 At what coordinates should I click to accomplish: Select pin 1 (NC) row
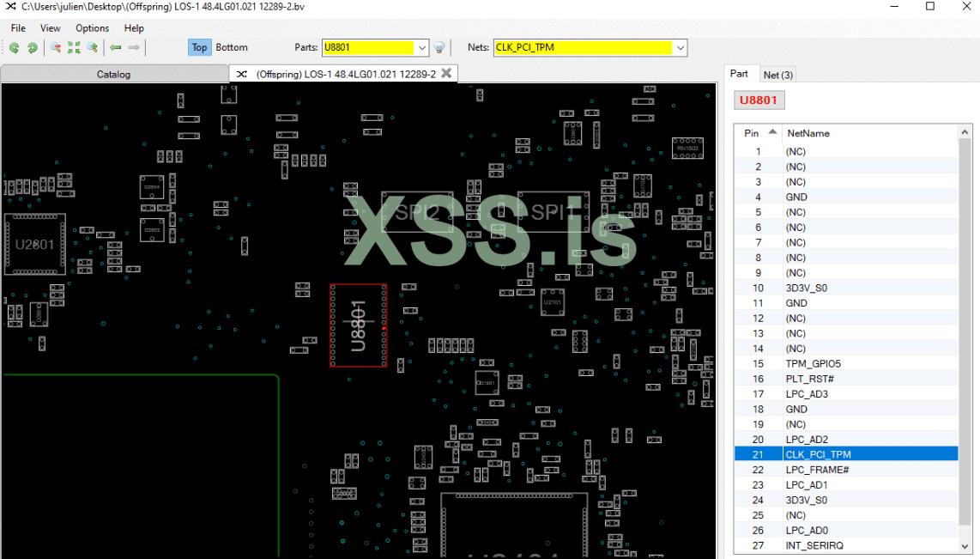846,151
